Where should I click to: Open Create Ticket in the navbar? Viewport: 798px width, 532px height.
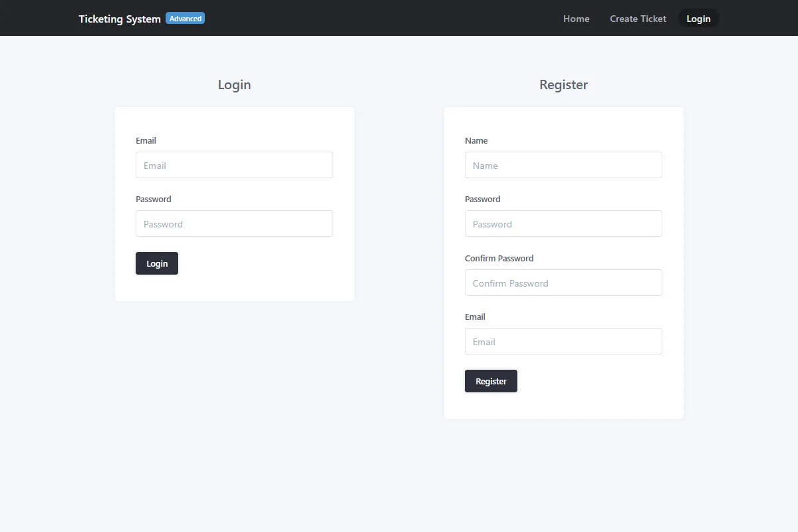pyautogui.click(x=638, y=19)
